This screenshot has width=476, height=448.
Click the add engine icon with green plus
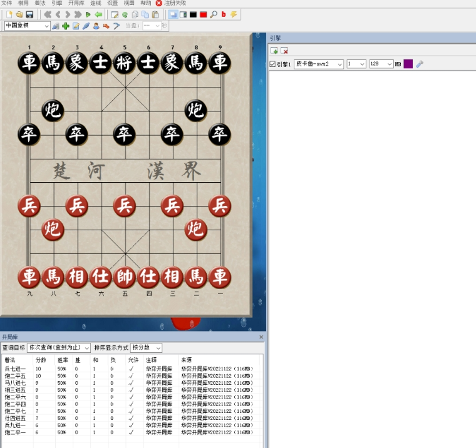274,51
